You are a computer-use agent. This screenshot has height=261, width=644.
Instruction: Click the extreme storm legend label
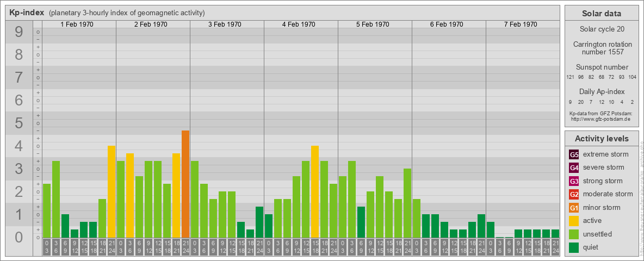(606, 154)
